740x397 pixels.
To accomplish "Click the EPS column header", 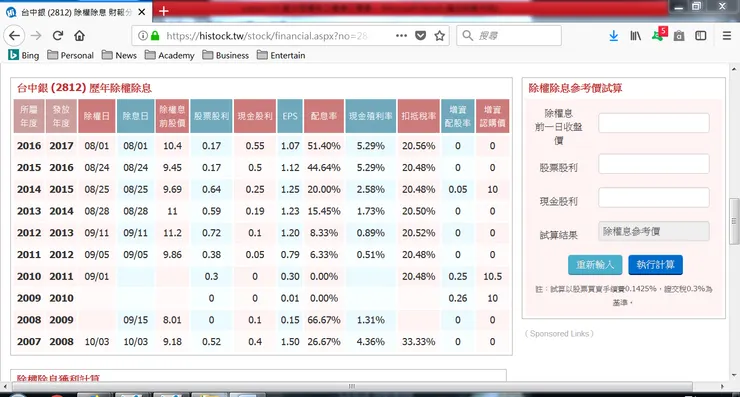I will (290, 116).
